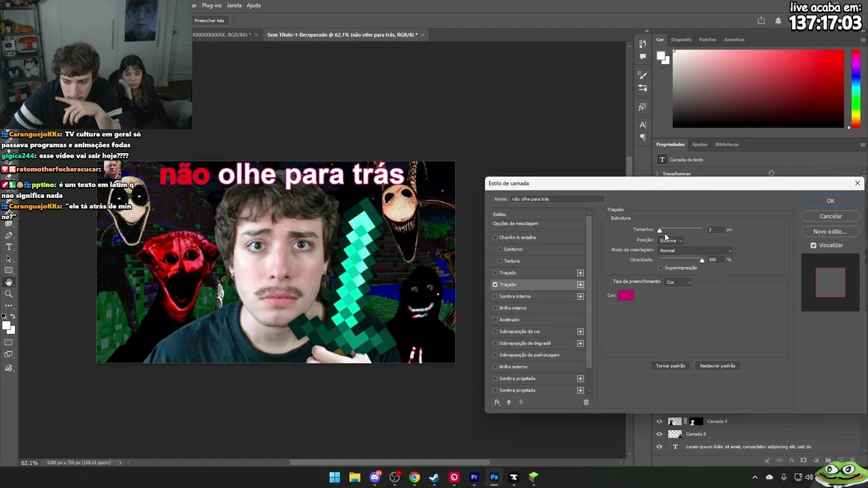Viewport: 868px width, 488px height.
Task: Click the Preencher tela button
Action: tap(210, 20)
